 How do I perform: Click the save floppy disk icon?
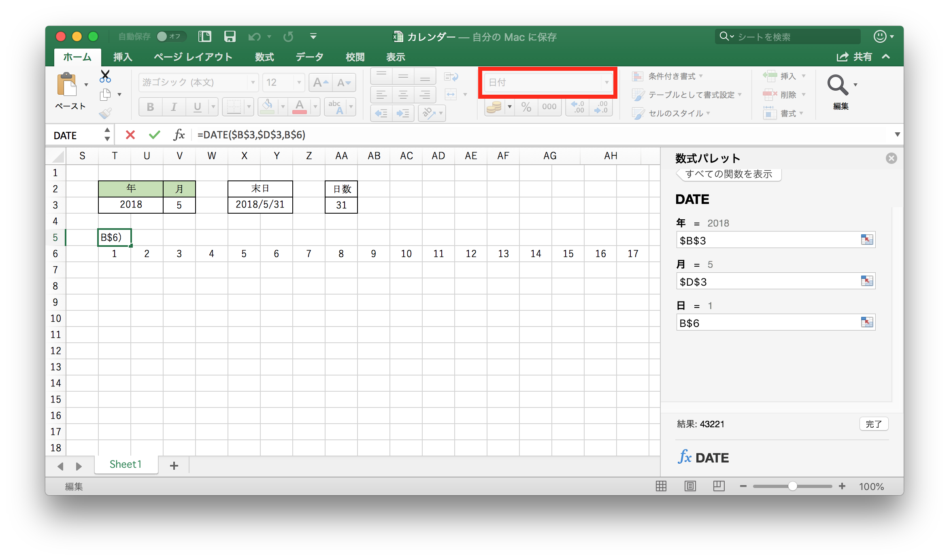[230, 37]
